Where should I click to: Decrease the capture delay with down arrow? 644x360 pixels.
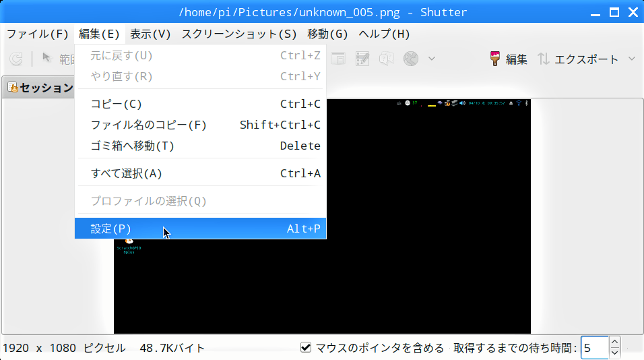click(614, 353)
